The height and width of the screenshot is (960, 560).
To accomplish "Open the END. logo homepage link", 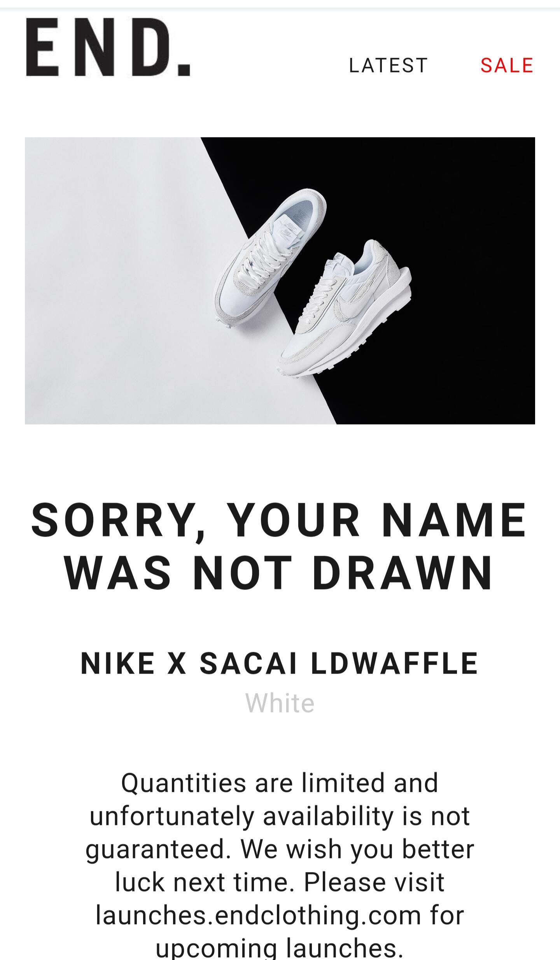I will click(x=108, y=47).
